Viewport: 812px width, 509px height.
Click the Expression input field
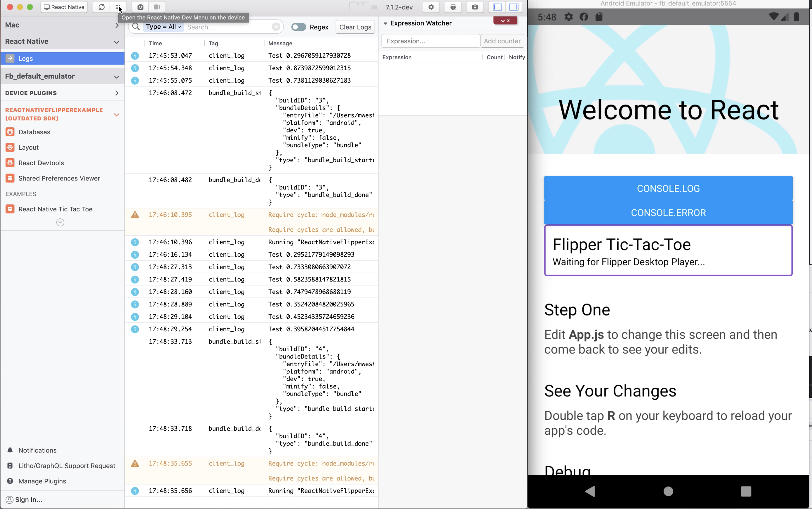pyautogui.click(x=430, y=41)
